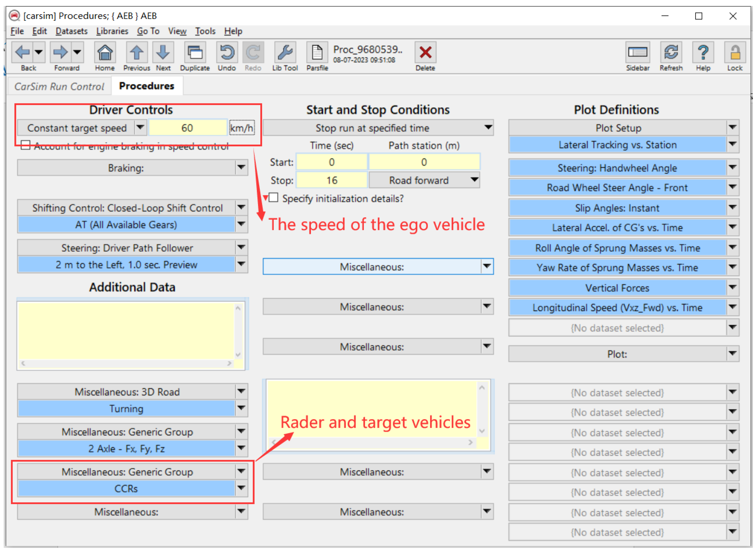Click the Additional Data vertical scrollbar
756x551 pixels.
(238, 331)
